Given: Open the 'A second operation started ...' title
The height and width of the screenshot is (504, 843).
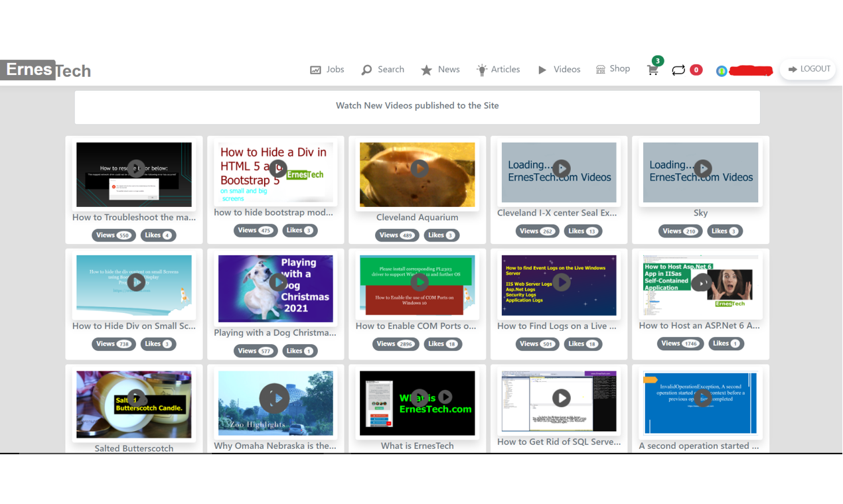Looking at the screenshot, I should [699, 446].
